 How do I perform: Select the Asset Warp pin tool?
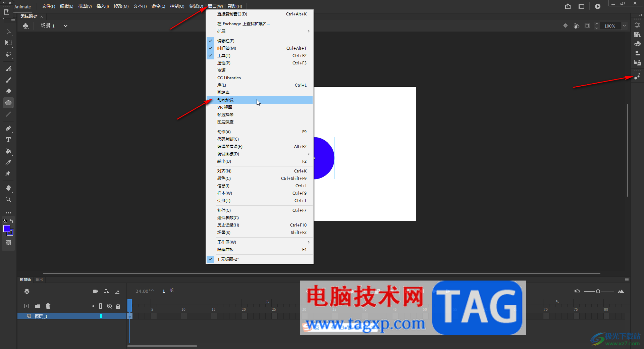coord(8,174)
